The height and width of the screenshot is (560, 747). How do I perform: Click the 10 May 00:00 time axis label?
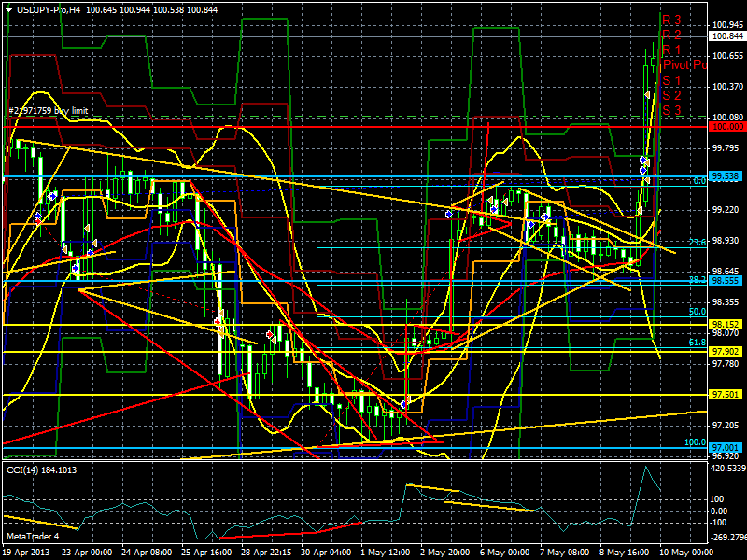pos(686,553)
